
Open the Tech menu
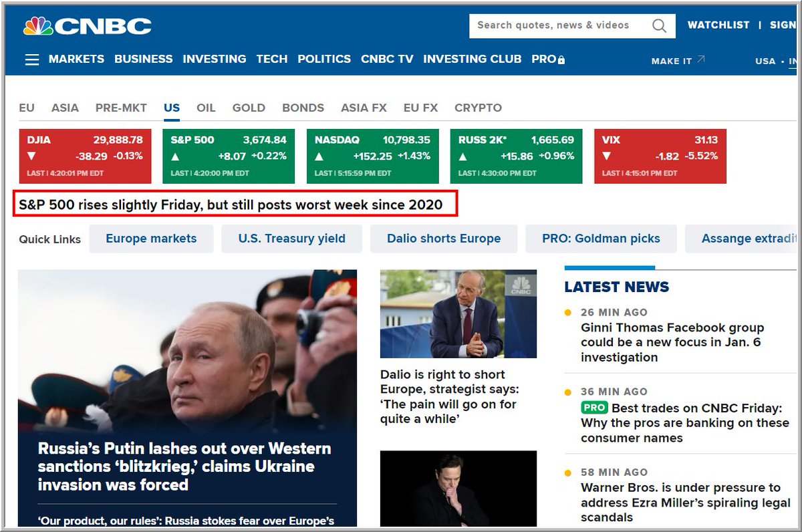[x=272, y=59]
